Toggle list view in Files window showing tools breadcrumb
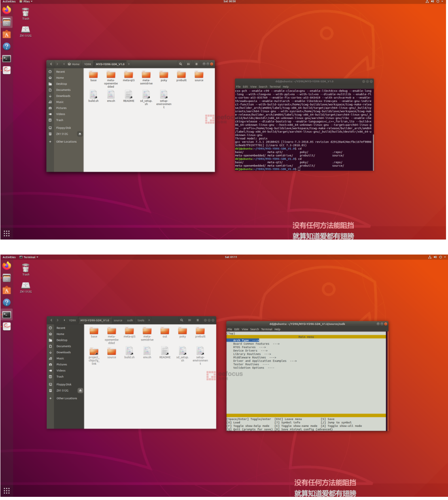The image size is (448, 500). click(x=189, y=320)
